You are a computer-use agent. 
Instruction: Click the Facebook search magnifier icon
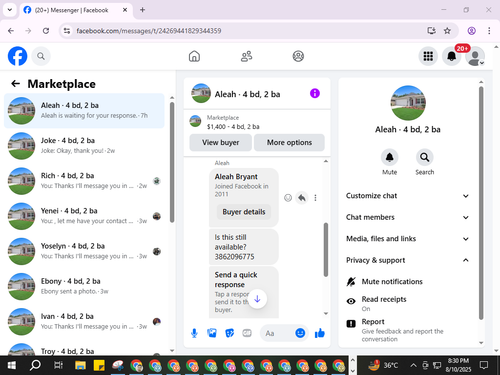coord(41,56)
